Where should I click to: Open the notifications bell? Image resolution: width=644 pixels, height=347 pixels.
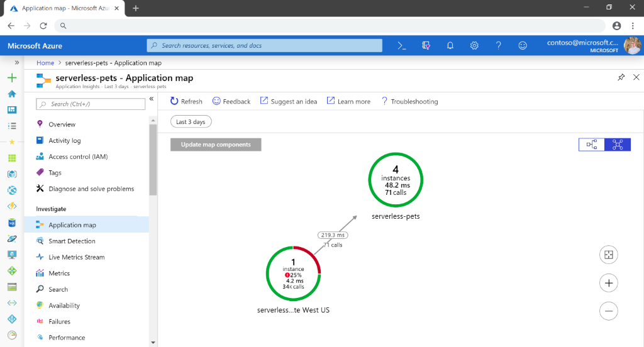coord(450,46)
